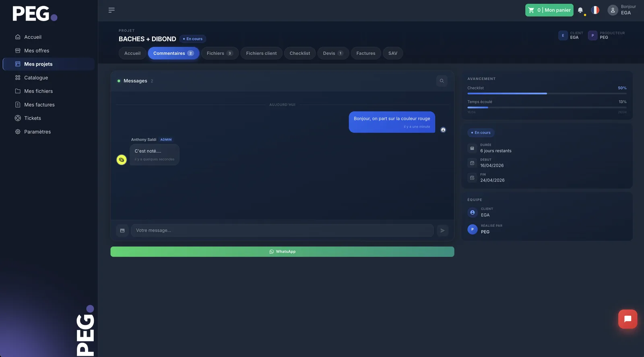Send the message with the arrow icon
Image resolution: width=644 pixels, height=357 pixels.
442,230
